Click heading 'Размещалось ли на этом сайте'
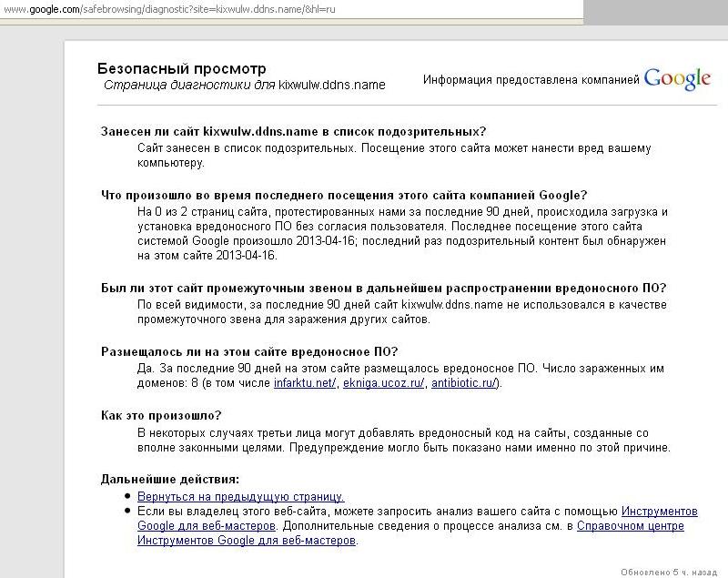The width and height of the screenshot is (728, 578). [x=249, y=351]
